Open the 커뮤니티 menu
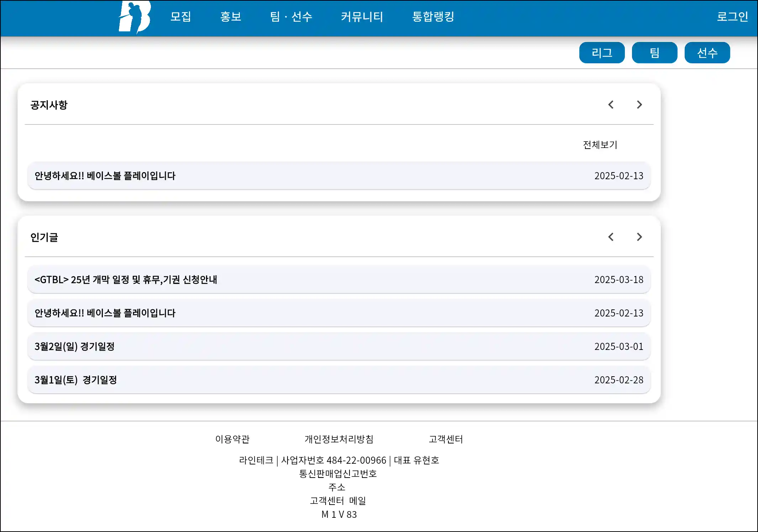Image resolution: width=758 pixels, height=532 pixels. (362, 17)
